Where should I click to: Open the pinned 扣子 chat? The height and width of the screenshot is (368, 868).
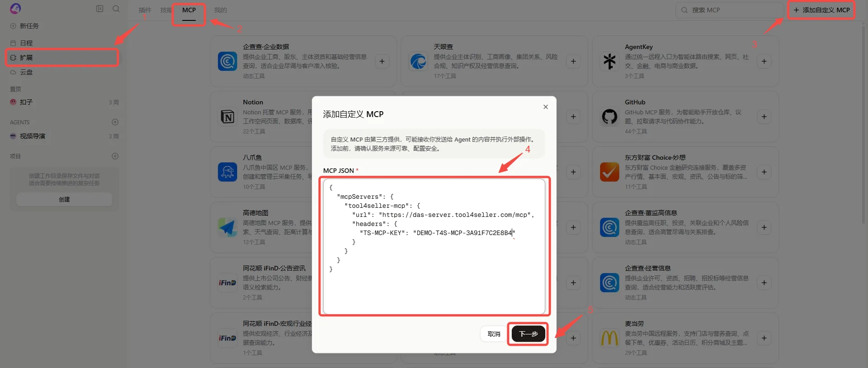coord(63,102)
